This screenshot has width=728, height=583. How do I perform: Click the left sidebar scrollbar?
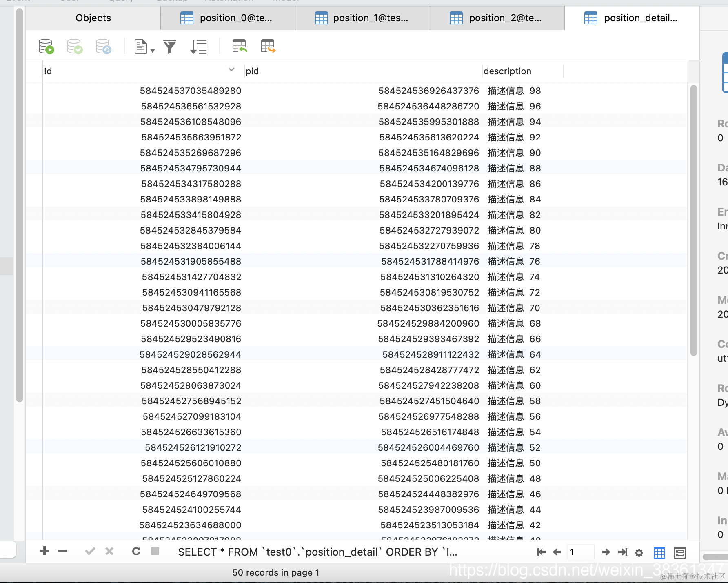point(19,205)
